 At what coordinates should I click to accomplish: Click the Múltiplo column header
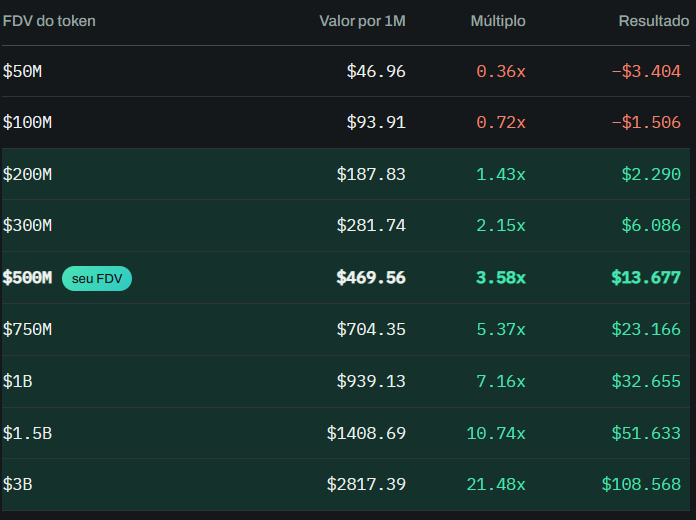498,21
